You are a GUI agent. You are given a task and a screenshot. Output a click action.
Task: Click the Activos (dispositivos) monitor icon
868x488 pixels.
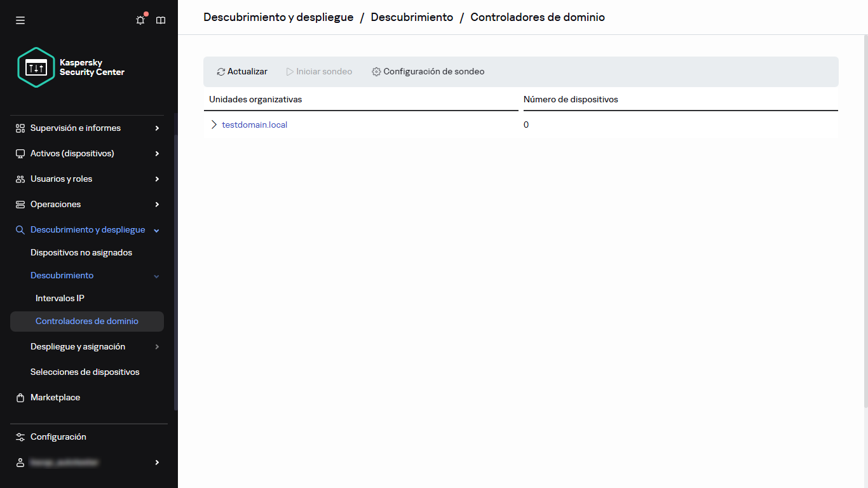pos(20,154)
